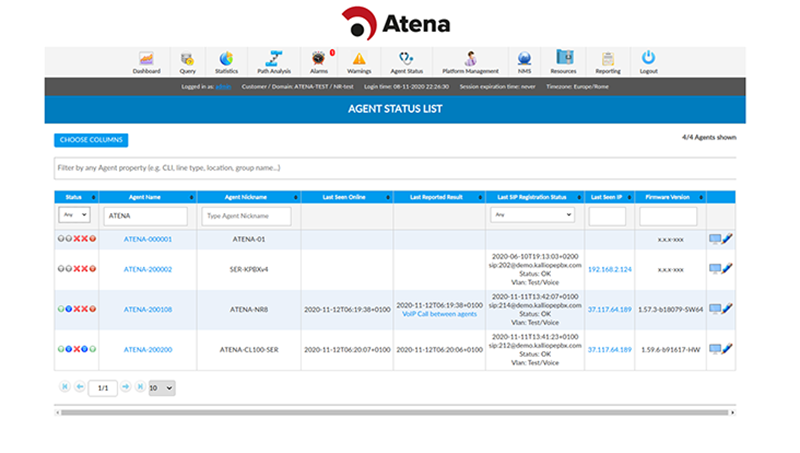
Task: Click edit pencil for ATENA-200002 row
Action: (728, 268)
